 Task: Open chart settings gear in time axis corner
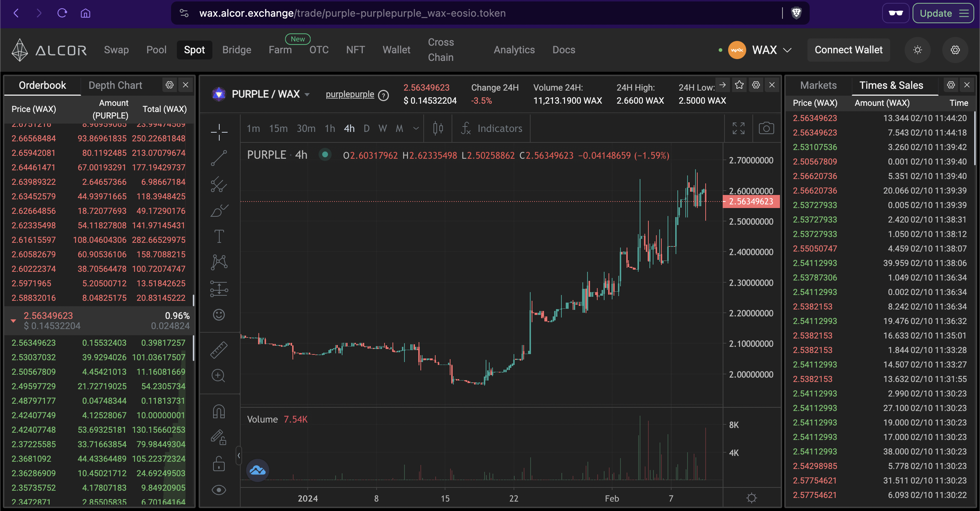[x=752, y=498]
